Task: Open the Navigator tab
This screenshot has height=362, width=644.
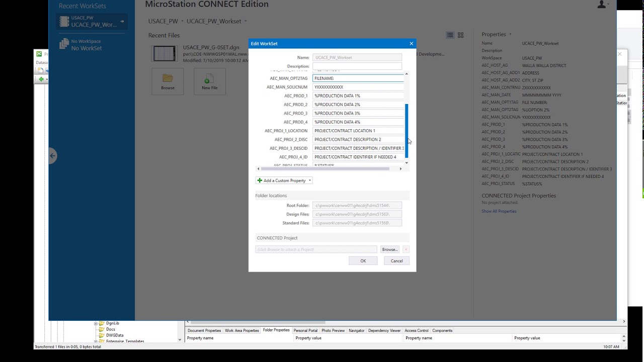Action: 356,330
